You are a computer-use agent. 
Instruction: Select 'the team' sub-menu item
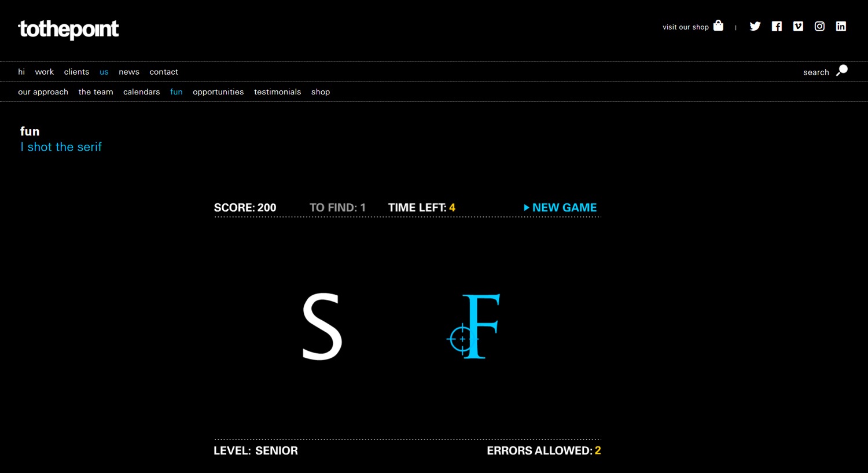click(95, 91)
